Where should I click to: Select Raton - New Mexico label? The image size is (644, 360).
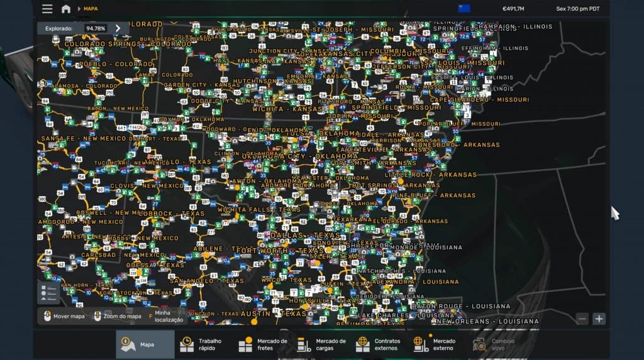point(118,108)
